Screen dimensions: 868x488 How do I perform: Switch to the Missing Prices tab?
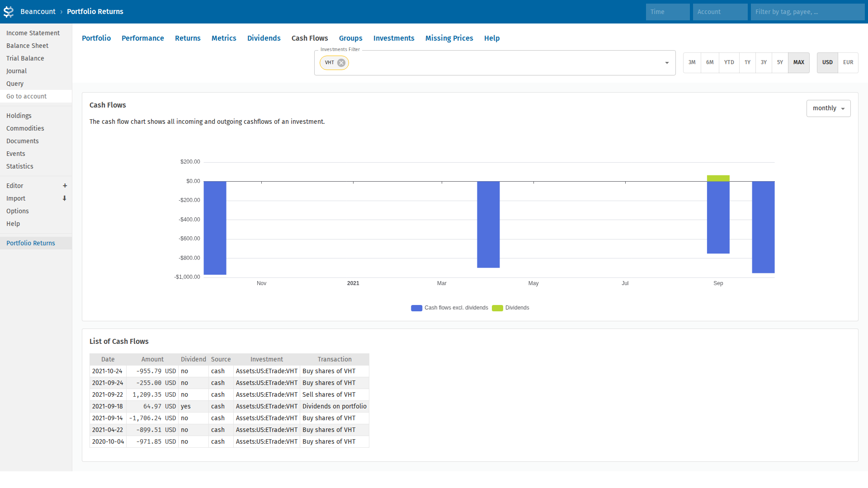(x=449, y=38)
